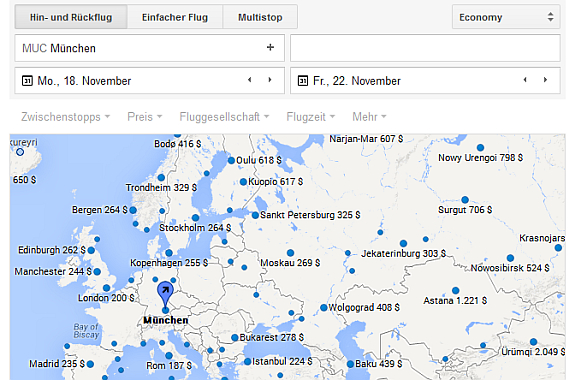Screen dimensions: 570x380
Task: Go to the previous departure day
Action: pos(249,80)
